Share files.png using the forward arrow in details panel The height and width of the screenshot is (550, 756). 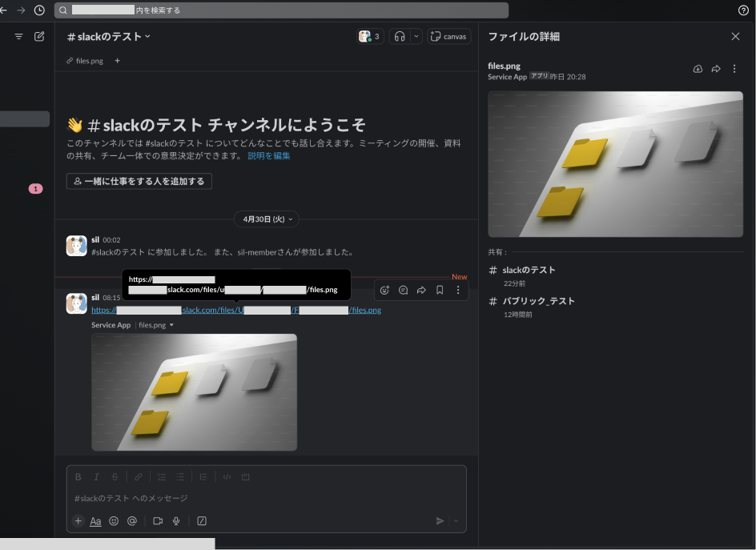click(716, 70)
